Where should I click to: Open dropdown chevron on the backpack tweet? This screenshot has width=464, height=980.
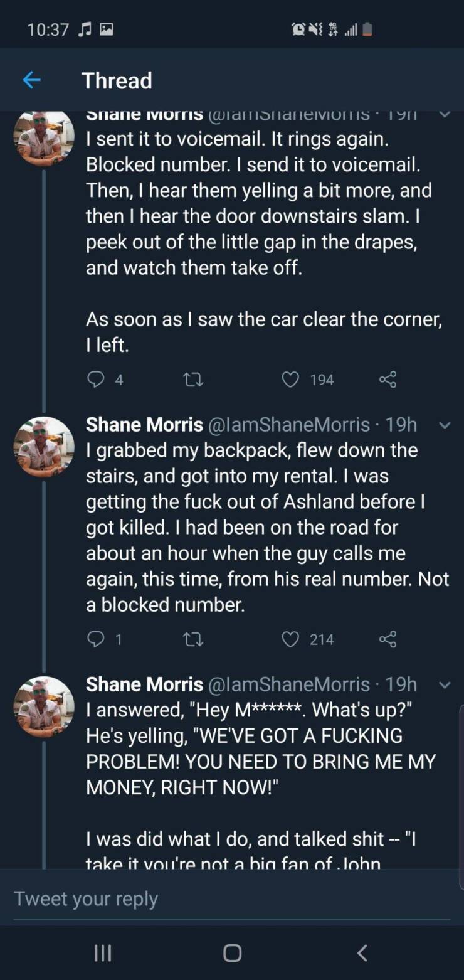[444, 425]
